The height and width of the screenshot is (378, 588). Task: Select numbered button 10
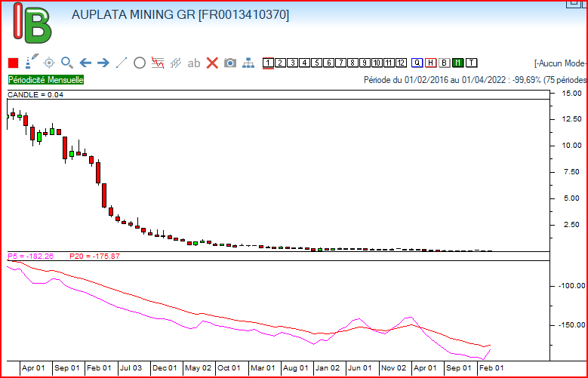click(377, 63)
